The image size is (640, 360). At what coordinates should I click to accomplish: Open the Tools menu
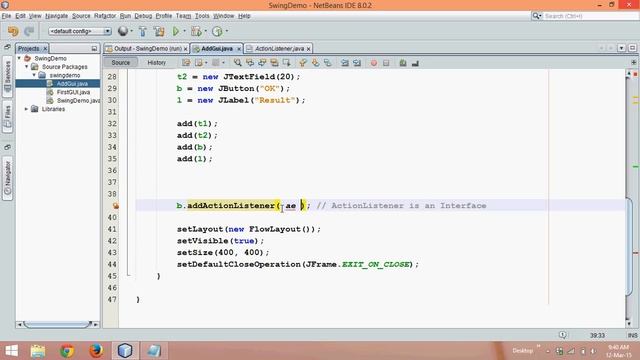(202, 16)
